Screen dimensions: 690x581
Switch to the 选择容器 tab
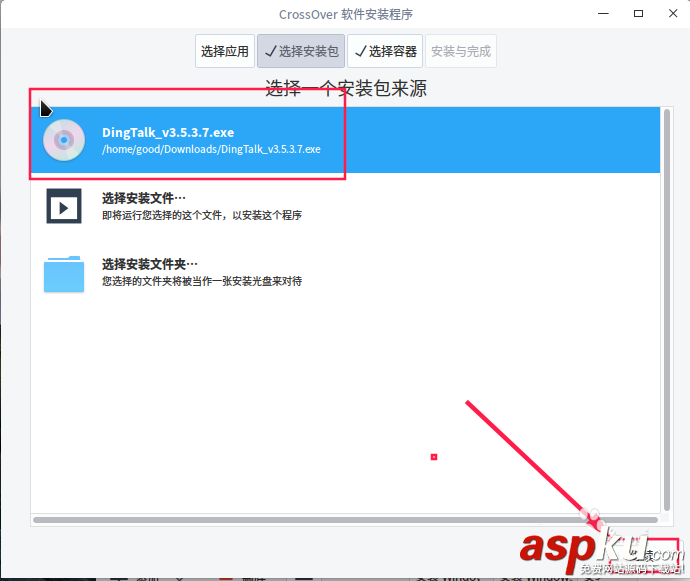pyautogui.click(x=385, y=51)
